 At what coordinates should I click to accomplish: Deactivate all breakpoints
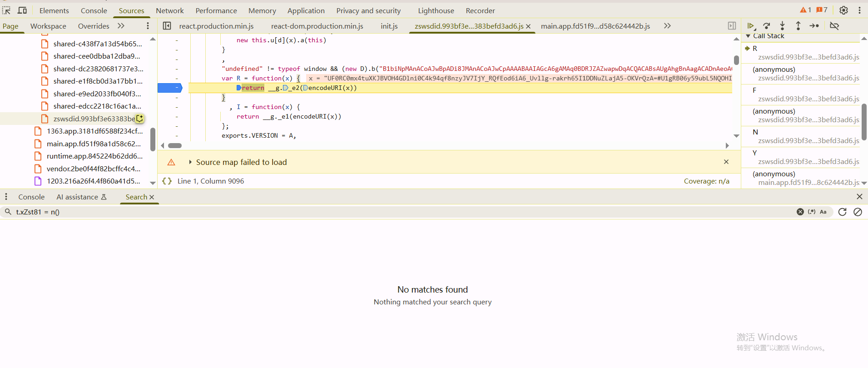click(834, 26)
